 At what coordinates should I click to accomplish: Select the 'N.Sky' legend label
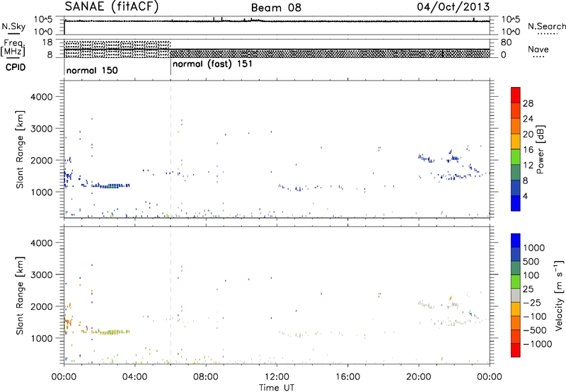pyautogui.click(x=13, y=26)
